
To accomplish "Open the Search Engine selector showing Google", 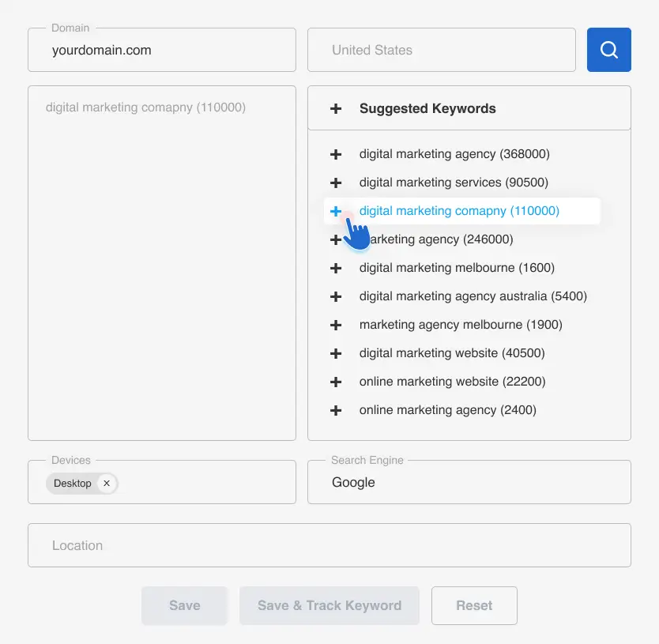I will (x=469, y=482).
